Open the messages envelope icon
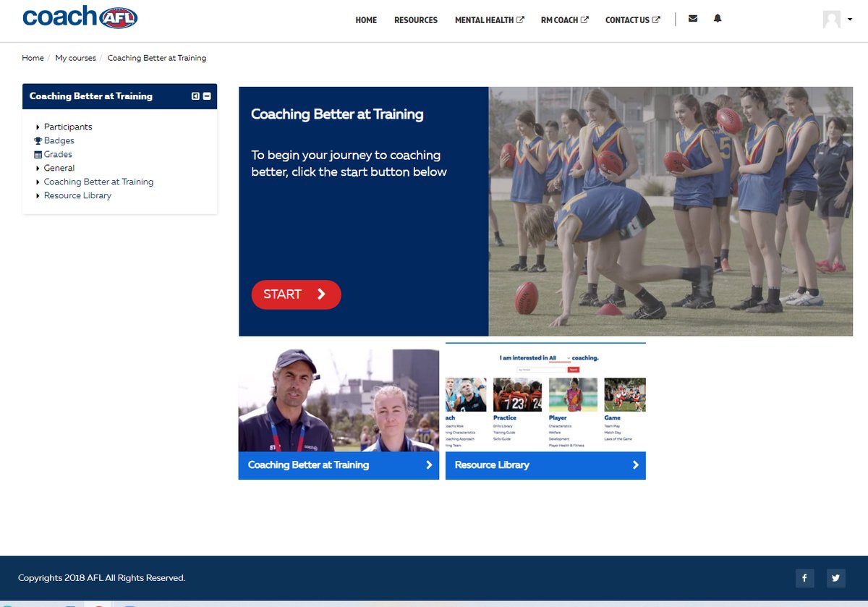The image size is (868, 607). point(693,19)
